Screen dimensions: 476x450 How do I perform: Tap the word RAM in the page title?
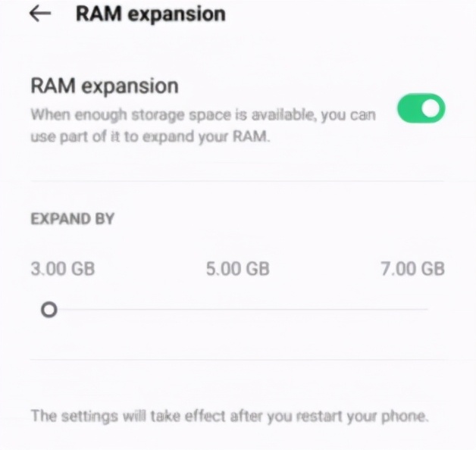coord(99,14)
